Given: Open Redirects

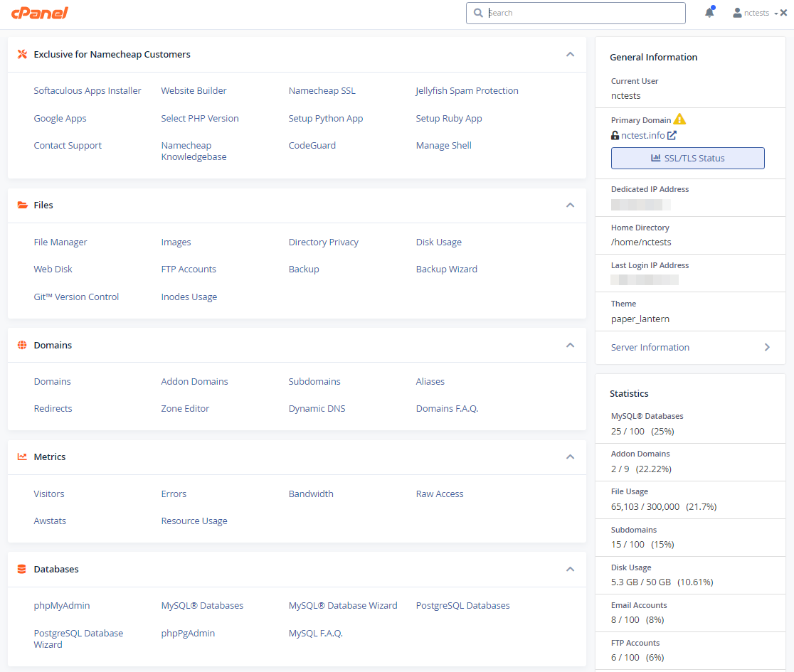Looking at the screenshot, I should pyautogui.click(x=53, y=408).
